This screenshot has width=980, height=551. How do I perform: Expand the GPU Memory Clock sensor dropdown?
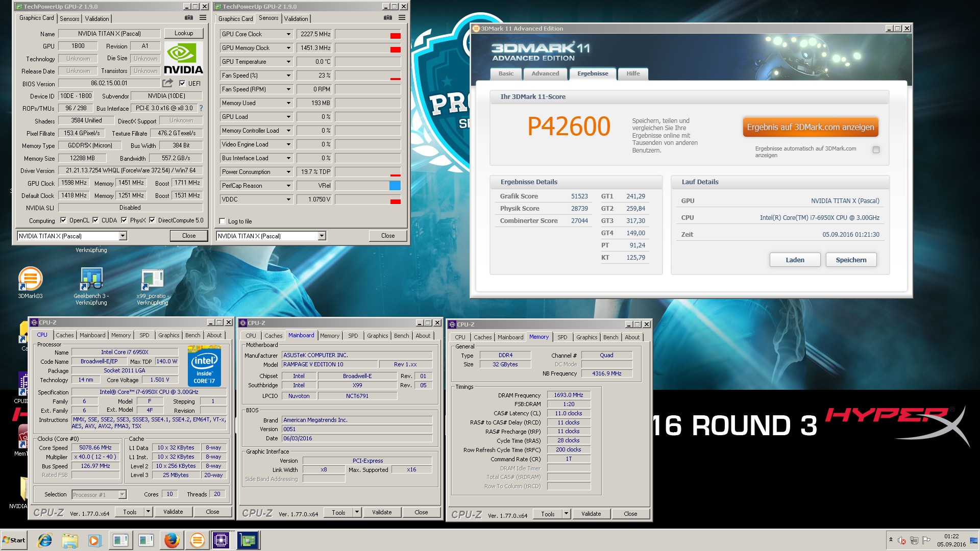coord(288,48)
